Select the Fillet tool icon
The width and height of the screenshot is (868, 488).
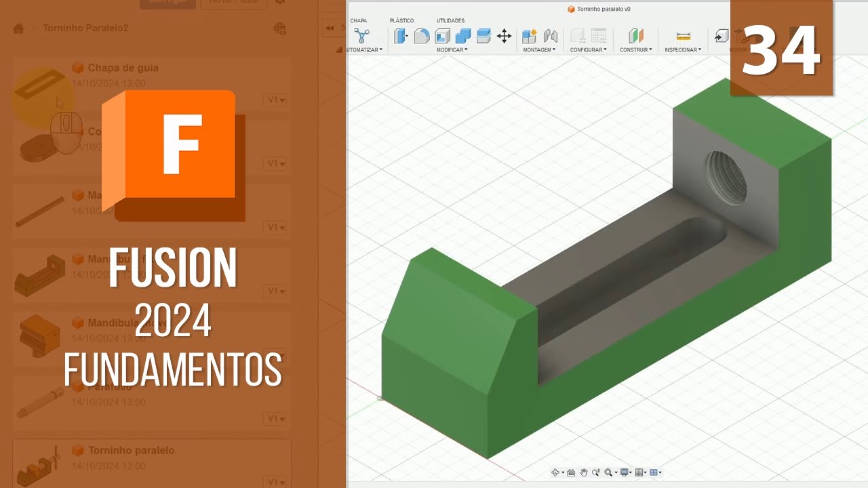click(422, 36)
